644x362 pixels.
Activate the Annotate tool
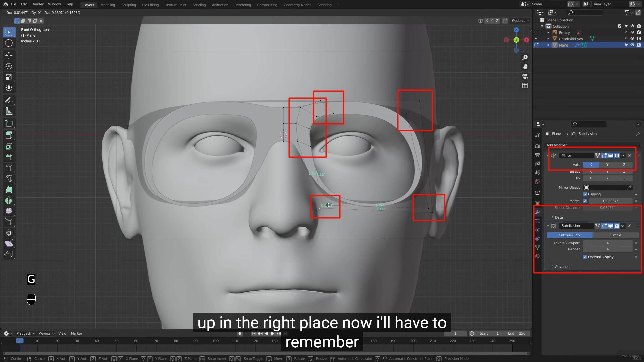[x=9, y=100]
